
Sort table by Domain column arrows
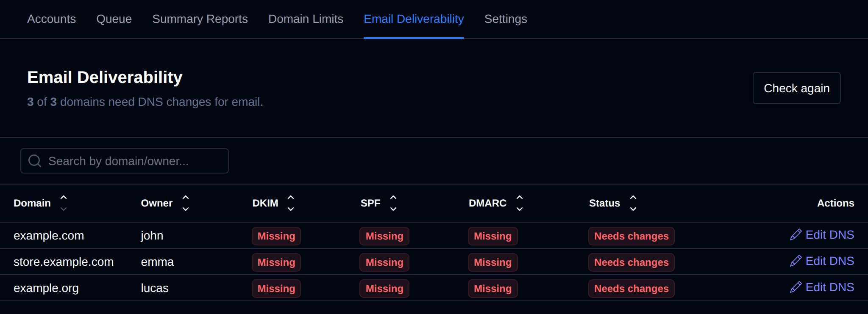coord(64,203)
